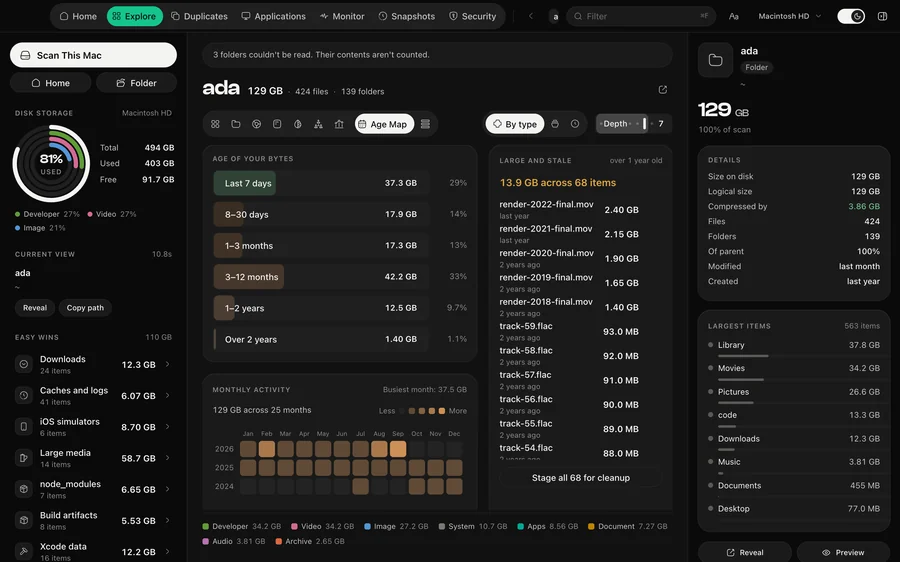Enable the By type coloring toggle
900x562 pixels.
(515, 124)
